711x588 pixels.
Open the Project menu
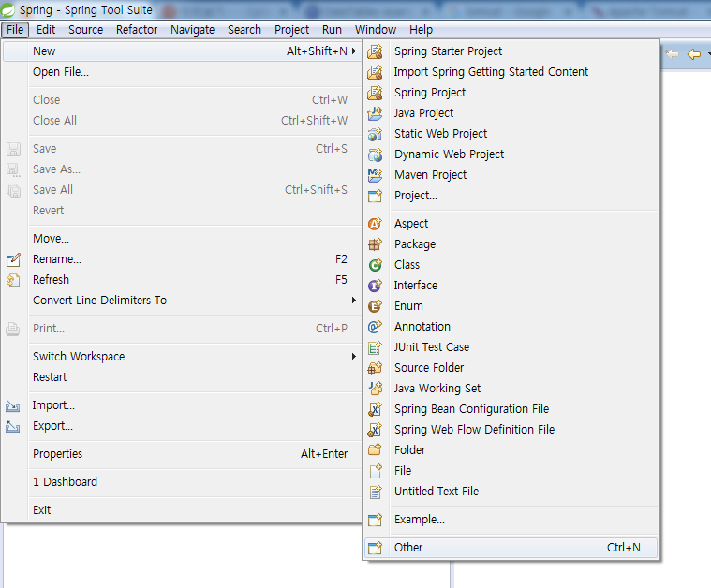(x=291, y=30)
